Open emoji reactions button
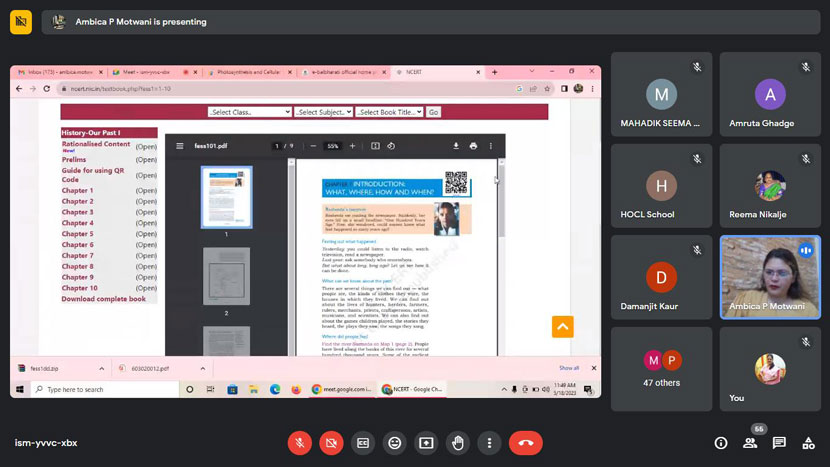Viewport: 830px width, 467px height. tap(394, 443)
